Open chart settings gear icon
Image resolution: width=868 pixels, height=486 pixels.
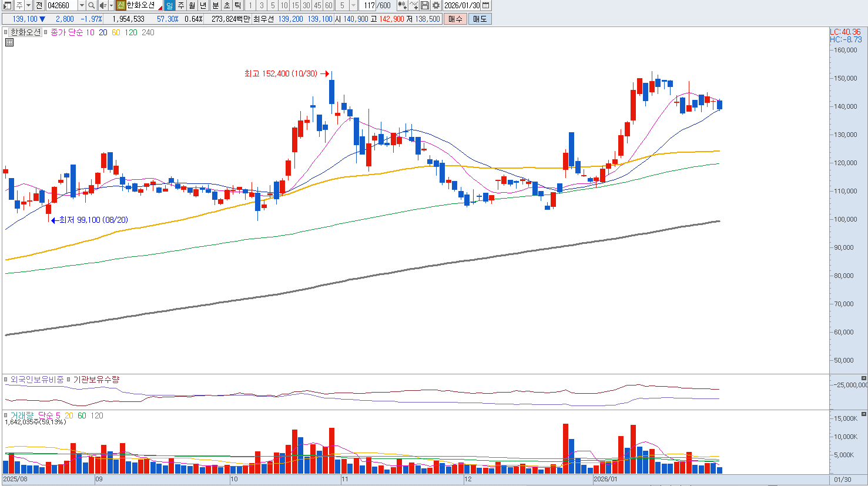point(435,5)
